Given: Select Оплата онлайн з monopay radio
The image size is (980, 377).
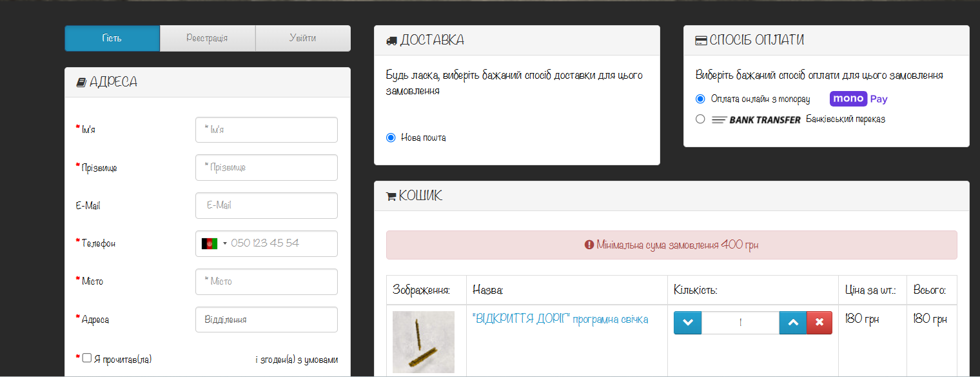Looking at the screenshot, I should 700,99.
